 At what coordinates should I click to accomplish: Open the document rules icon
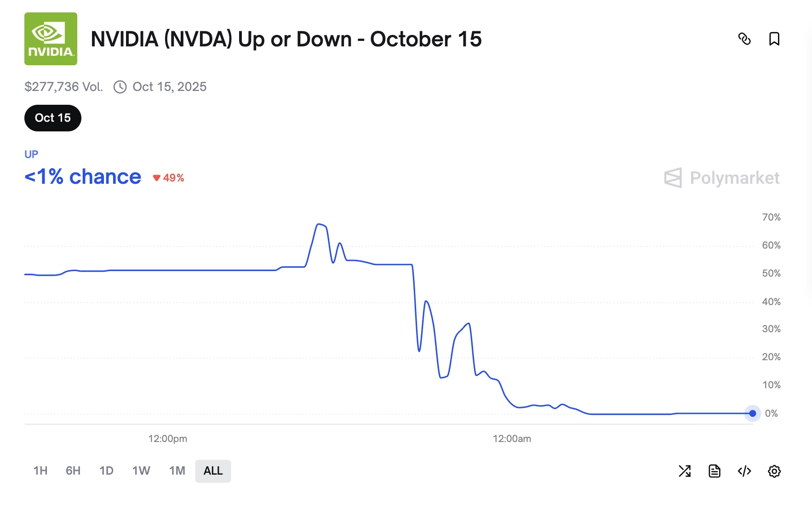(714, 471)
